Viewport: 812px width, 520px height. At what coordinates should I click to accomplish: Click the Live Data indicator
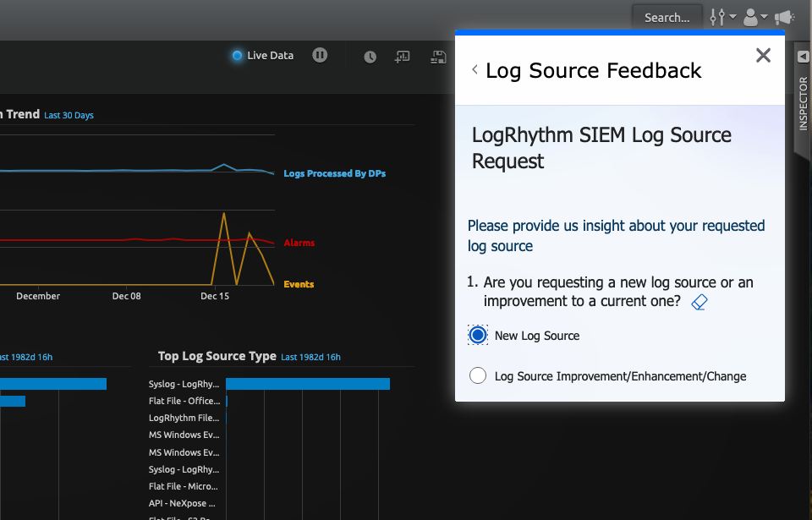[x=263, y=56]
